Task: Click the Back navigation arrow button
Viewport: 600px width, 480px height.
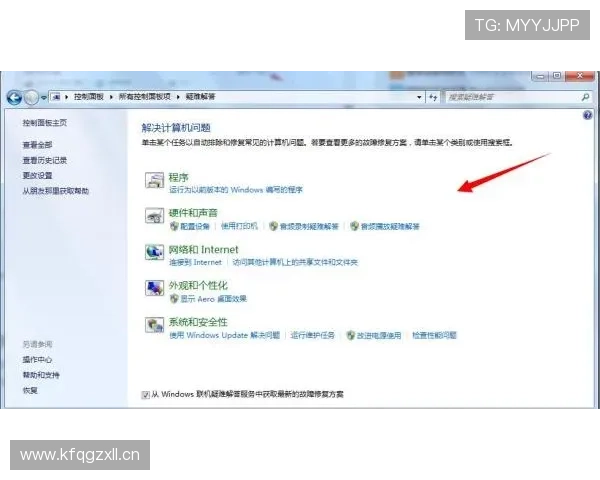Action: pos(15,98)
